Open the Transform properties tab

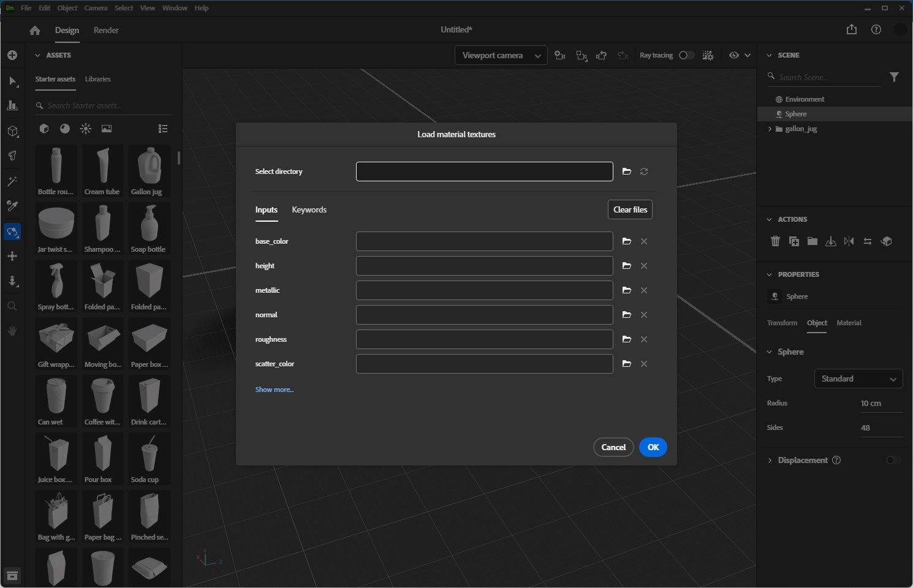[782, 323]
